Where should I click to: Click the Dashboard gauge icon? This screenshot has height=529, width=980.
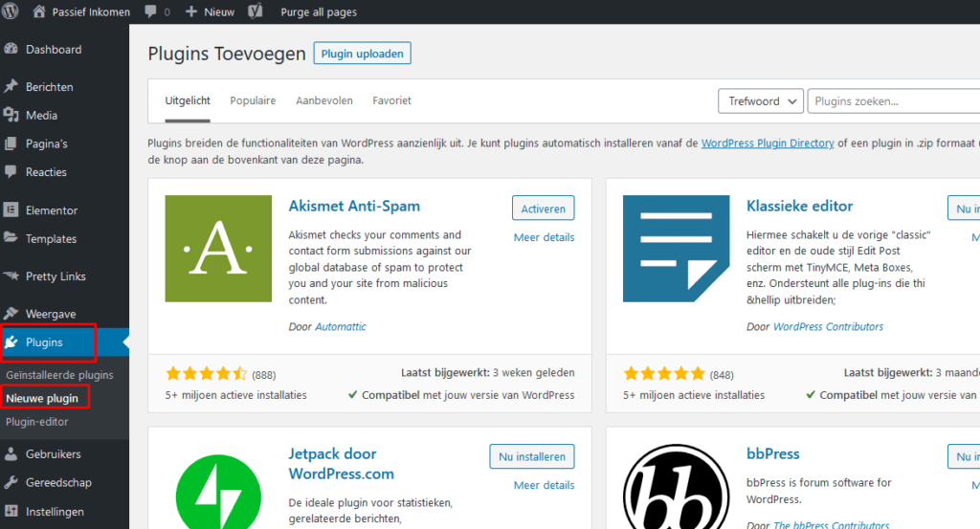(11, 50)
